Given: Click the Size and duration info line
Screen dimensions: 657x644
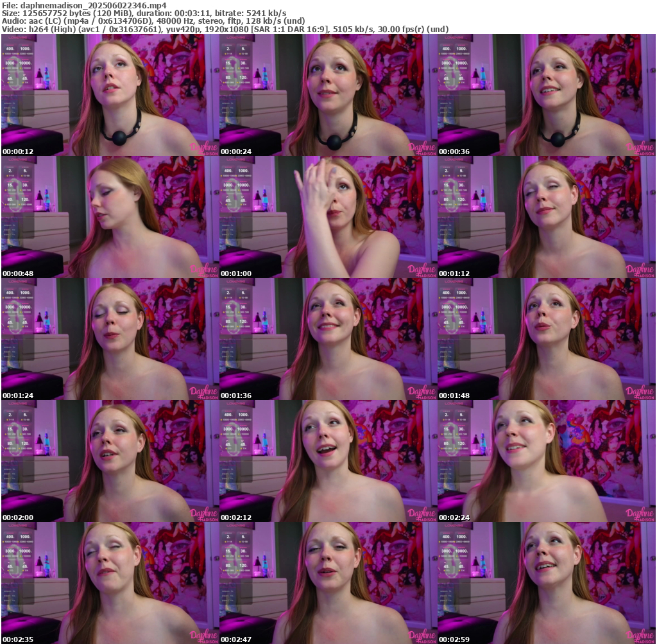Looking at the screenshot, I should [144, 13].
